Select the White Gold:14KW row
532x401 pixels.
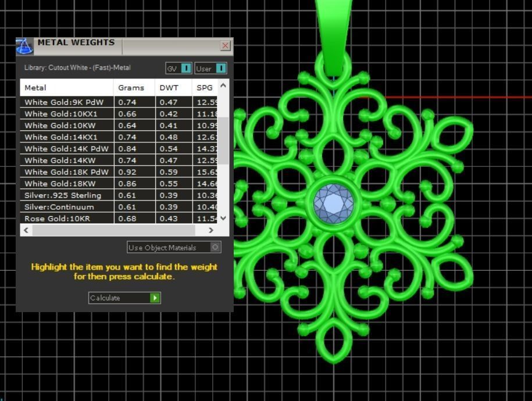[x=119, y=160]
